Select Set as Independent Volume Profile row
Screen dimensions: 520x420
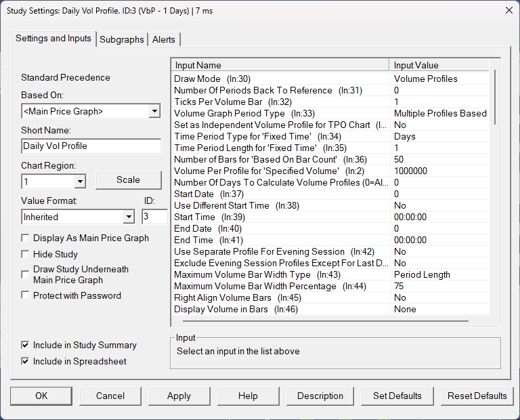pyautogui.click(x=330, y=125)
